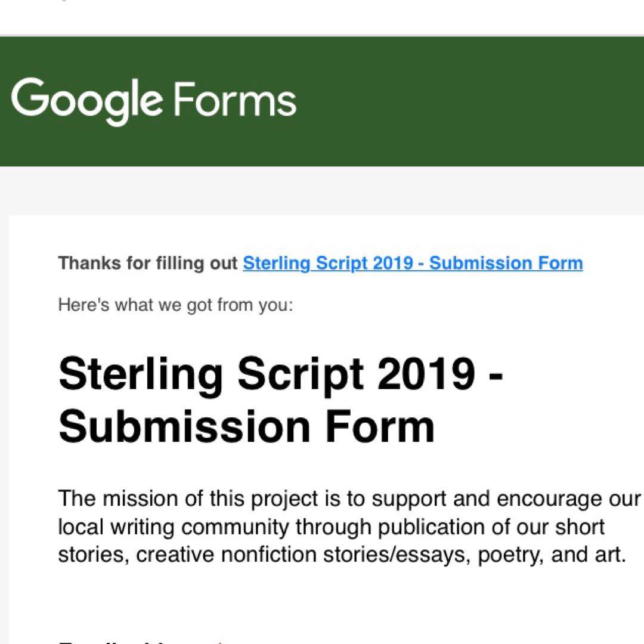
Task: Click the 'stories, creative nonfiction' description line
Action: (x=342, y=555)
